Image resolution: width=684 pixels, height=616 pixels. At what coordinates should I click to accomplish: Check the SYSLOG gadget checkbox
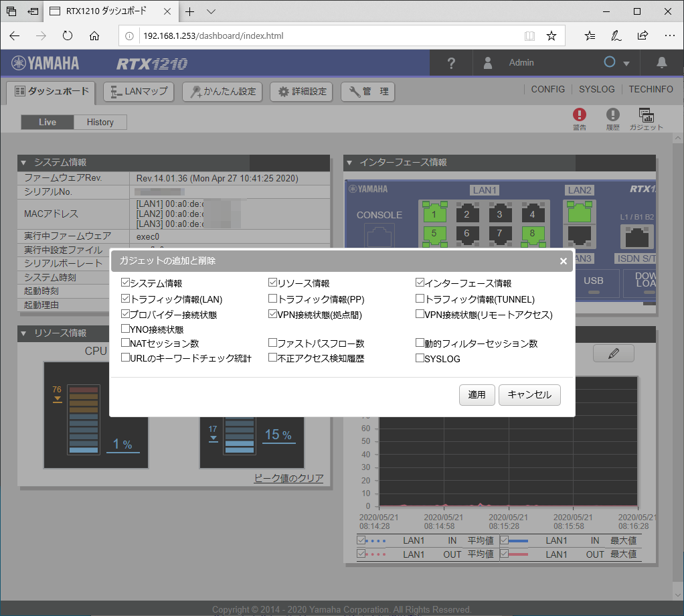pyautogui.click(x=420, y=358)
